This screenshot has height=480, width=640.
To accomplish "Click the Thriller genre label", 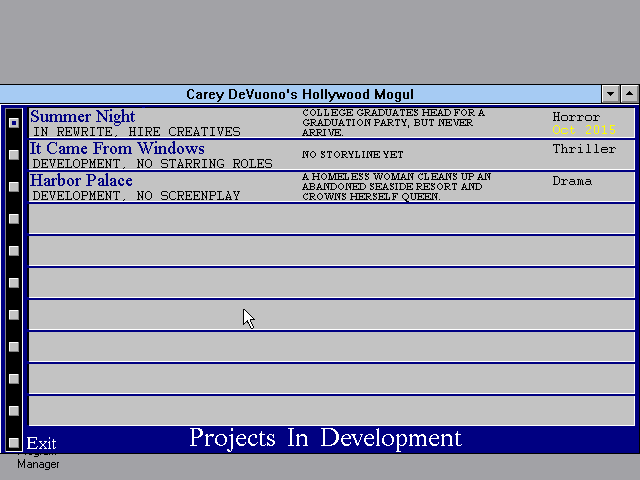I will tap(584, 149).
